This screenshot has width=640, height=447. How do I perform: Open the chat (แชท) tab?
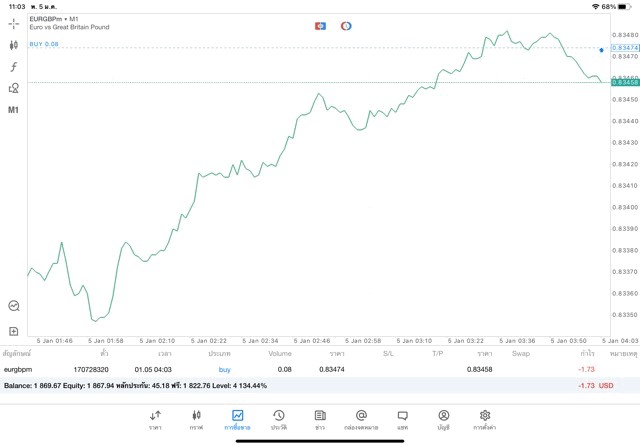pyautogui.click(x=402, y=419)
